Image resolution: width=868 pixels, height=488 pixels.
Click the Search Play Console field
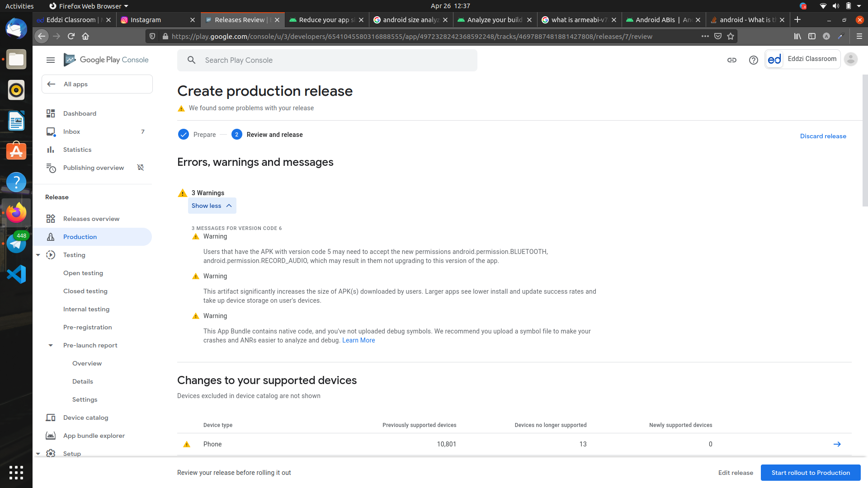327,60
